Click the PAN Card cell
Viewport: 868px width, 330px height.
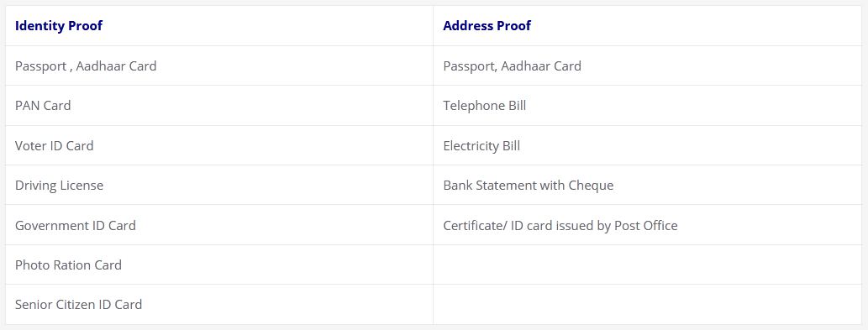pos(219,106)
